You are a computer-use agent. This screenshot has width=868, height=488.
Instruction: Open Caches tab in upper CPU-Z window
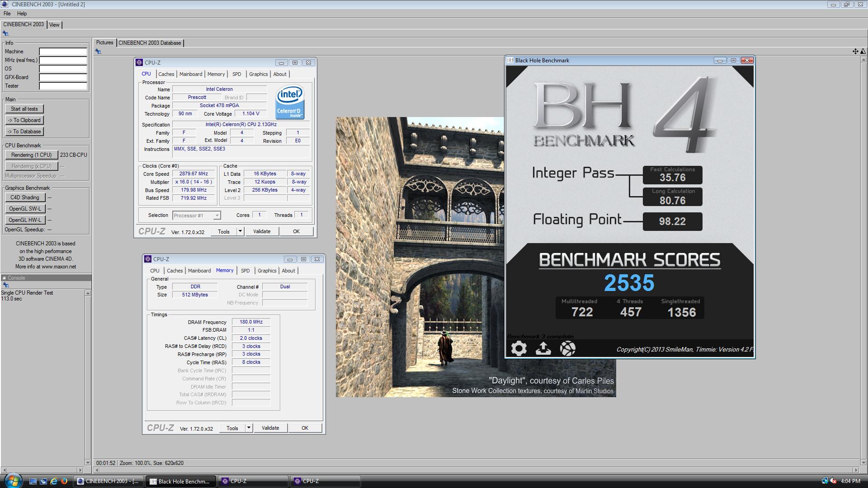166,74
